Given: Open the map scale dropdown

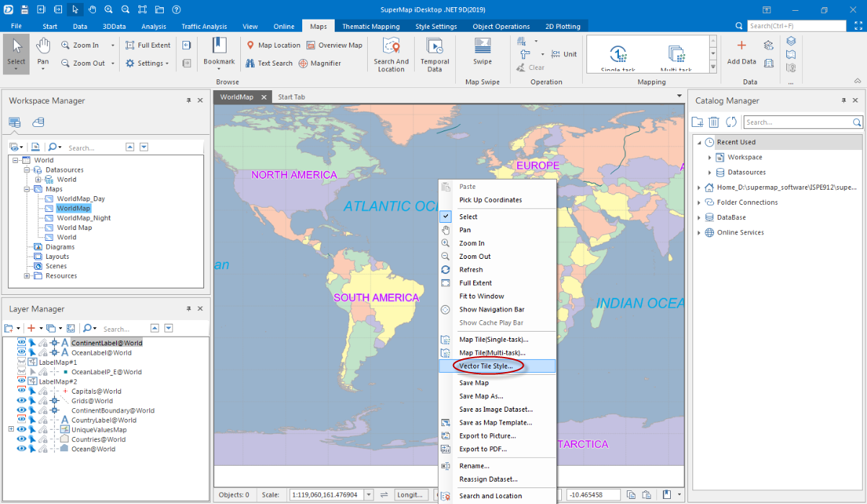Looking at the screenshot, I should [369, 495].
